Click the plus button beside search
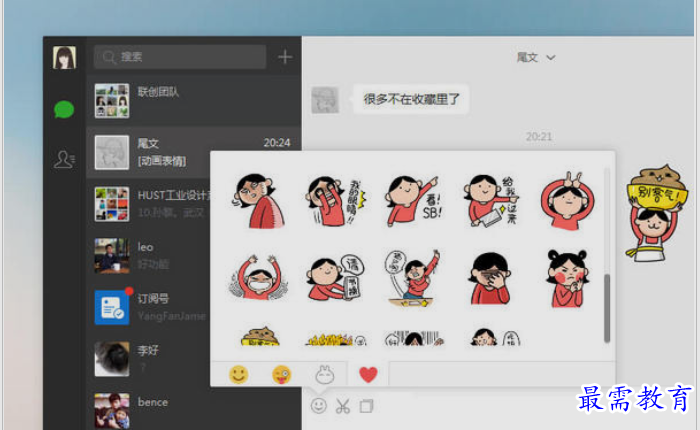 click(x=285, y=57)
